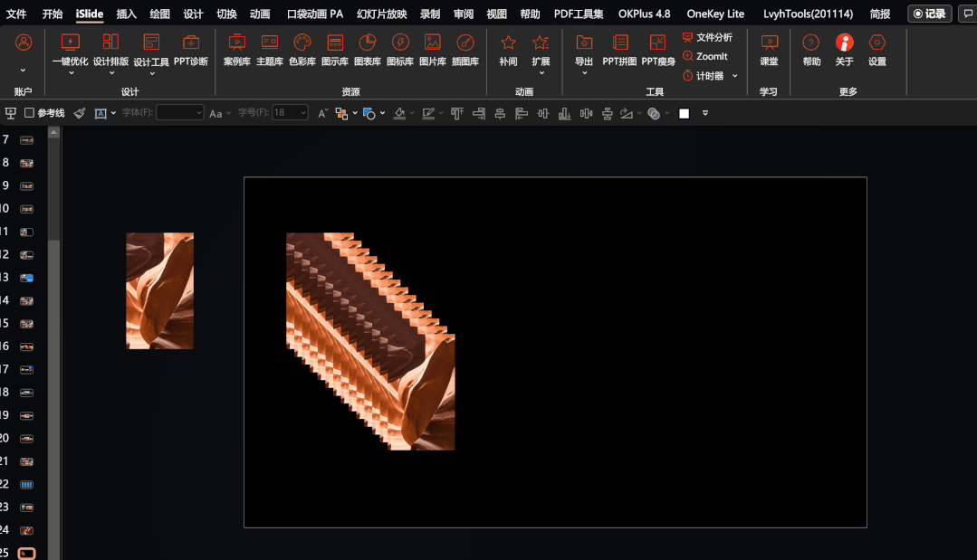Click the ZoomIt button
977x560 pixels.
point(705,56)
